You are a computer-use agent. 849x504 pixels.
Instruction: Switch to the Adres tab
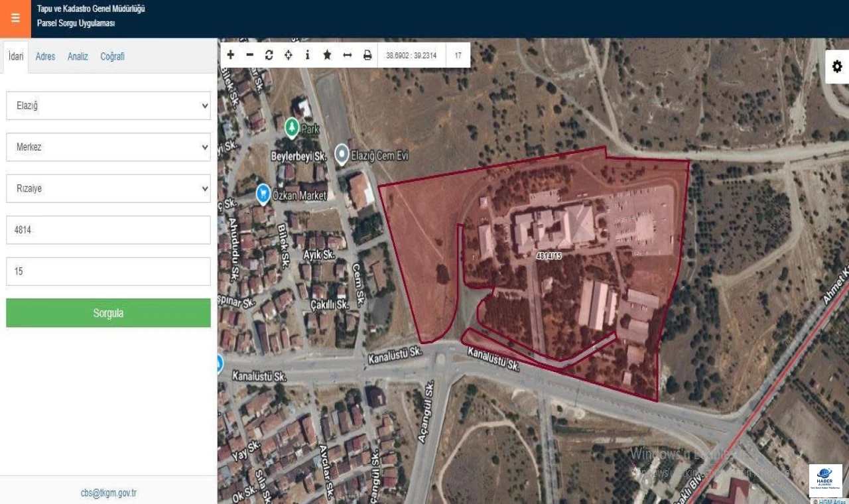(45, 56)
